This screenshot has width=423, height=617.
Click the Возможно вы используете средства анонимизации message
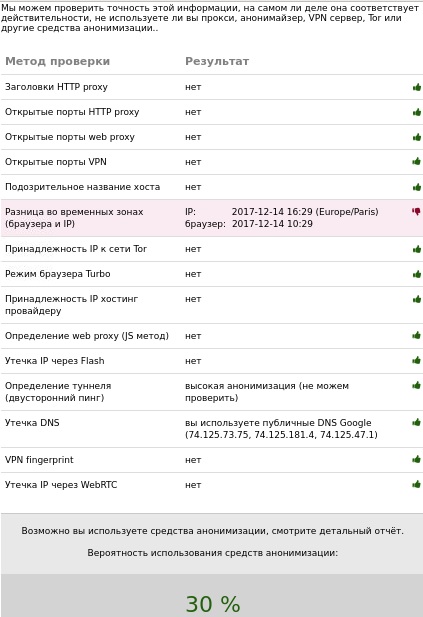(x=212, y=531)
